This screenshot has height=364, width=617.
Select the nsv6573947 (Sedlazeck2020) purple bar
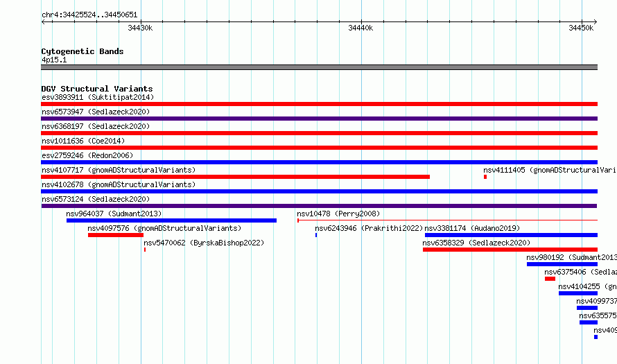point(319,119)
